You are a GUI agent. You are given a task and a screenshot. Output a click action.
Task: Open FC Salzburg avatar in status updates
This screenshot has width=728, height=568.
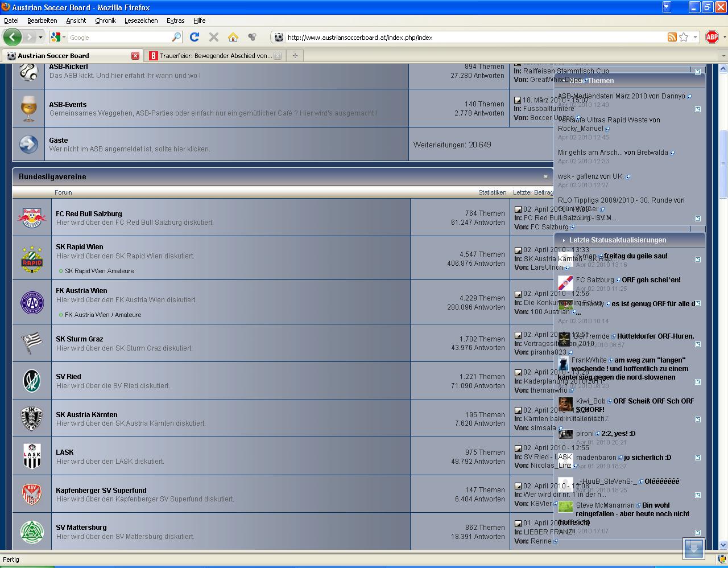tap(565, 283)
